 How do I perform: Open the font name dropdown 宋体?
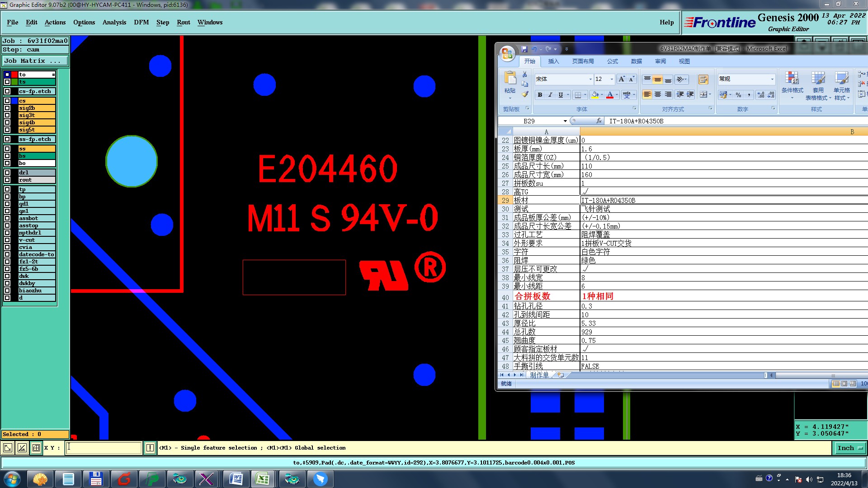[x=590, y=79]
